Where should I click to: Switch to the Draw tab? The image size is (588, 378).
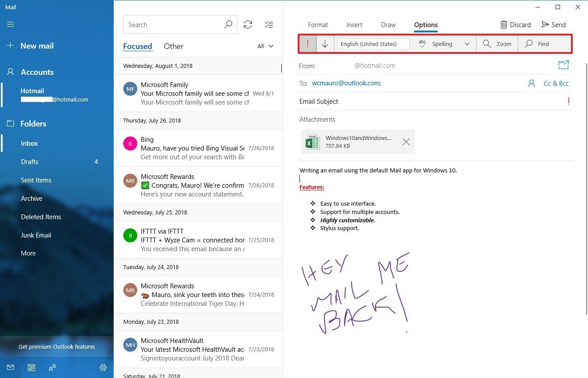[x=388, y=25]
